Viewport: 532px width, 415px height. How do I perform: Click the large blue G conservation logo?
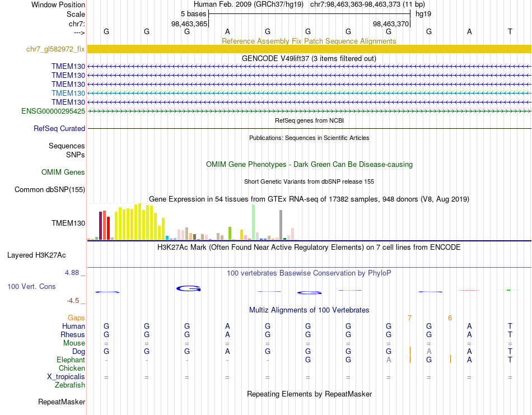pyautogui.click(x=189, y=288)
